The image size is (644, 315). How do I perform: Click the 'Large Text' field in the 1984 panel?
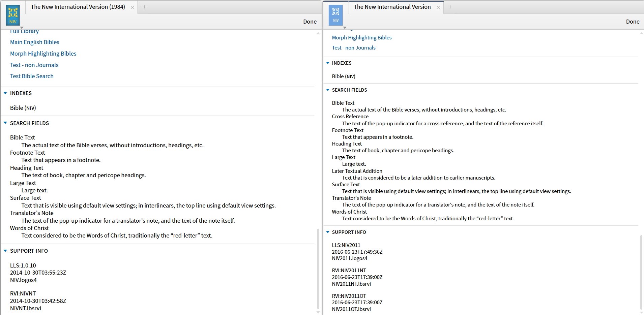[x=23, y=183]
